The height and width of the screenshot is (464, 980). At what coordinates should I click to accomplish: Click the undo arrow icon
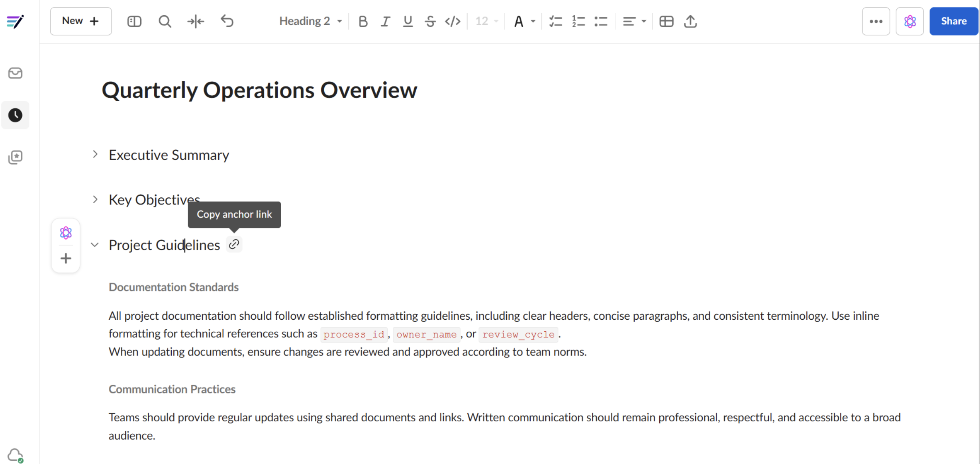pyautogui.click(x=227, y=21)
